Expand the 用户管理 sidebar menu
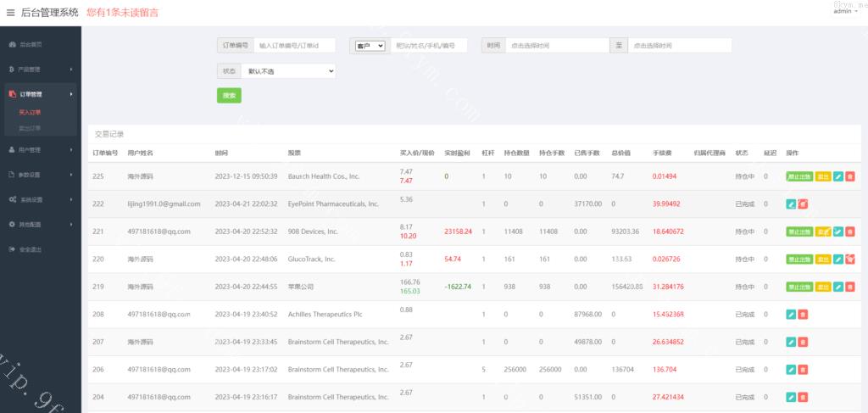This screenshot has width=868, height=413. point(39,150)
